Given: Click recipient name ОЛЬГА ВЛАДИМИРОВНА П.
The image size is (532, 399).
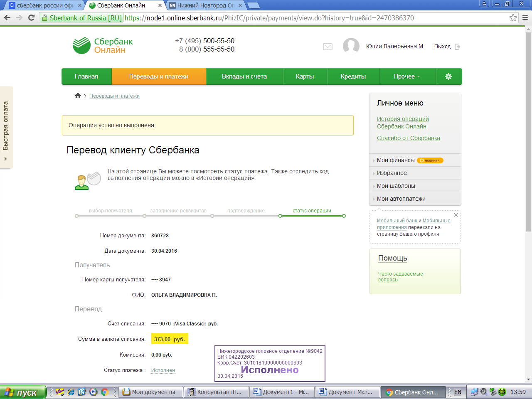Looking at the screenshot, I should pos(184,295).
